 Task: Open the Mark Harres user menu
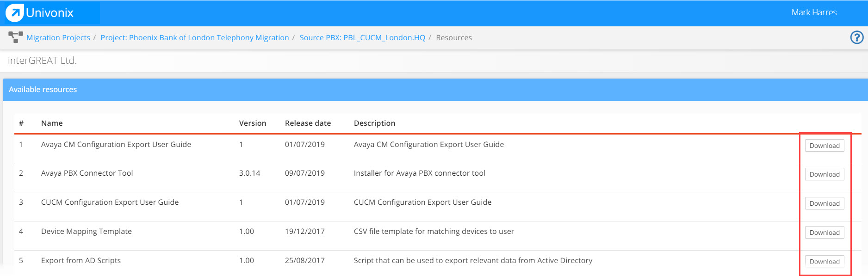[814, 12]
